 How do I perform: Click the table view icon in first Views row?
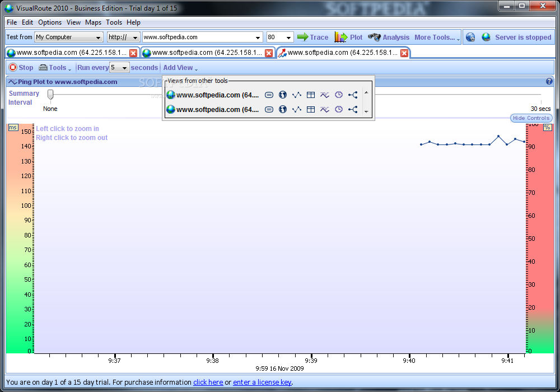click(311, 95)
